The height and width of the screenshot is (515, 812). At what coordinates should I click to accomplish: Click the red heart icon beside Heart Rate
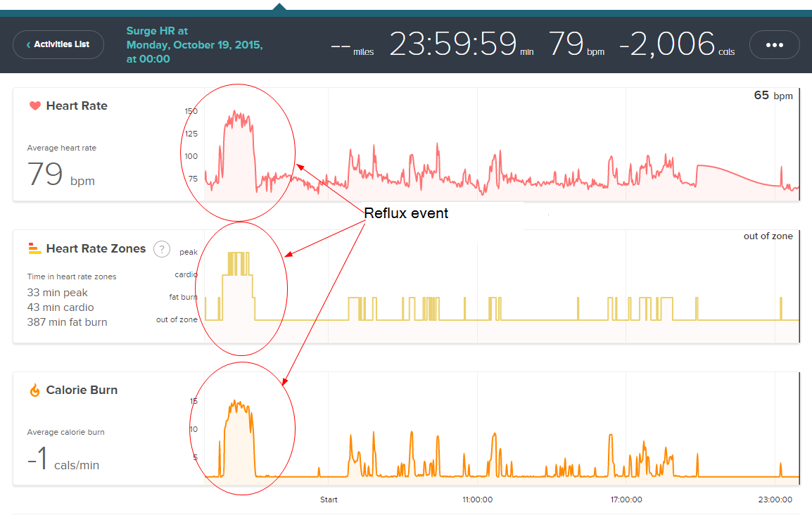[x=34, y=106]
